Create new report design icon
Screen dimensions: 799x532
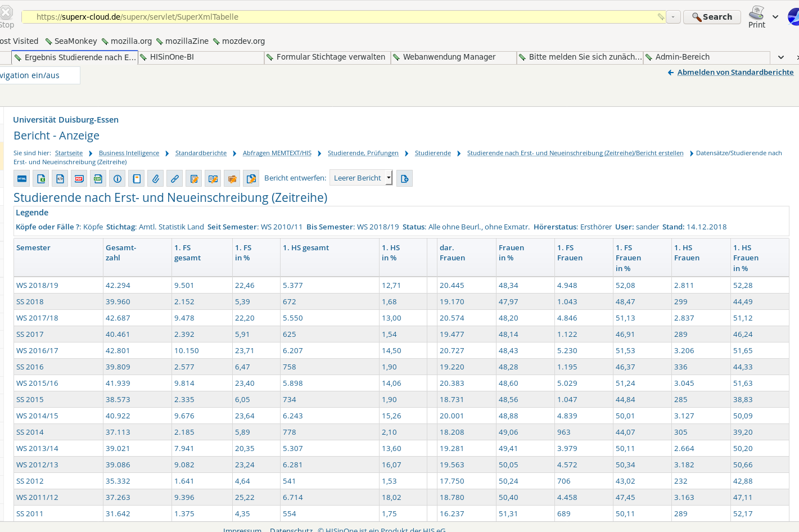coord(404,179)
